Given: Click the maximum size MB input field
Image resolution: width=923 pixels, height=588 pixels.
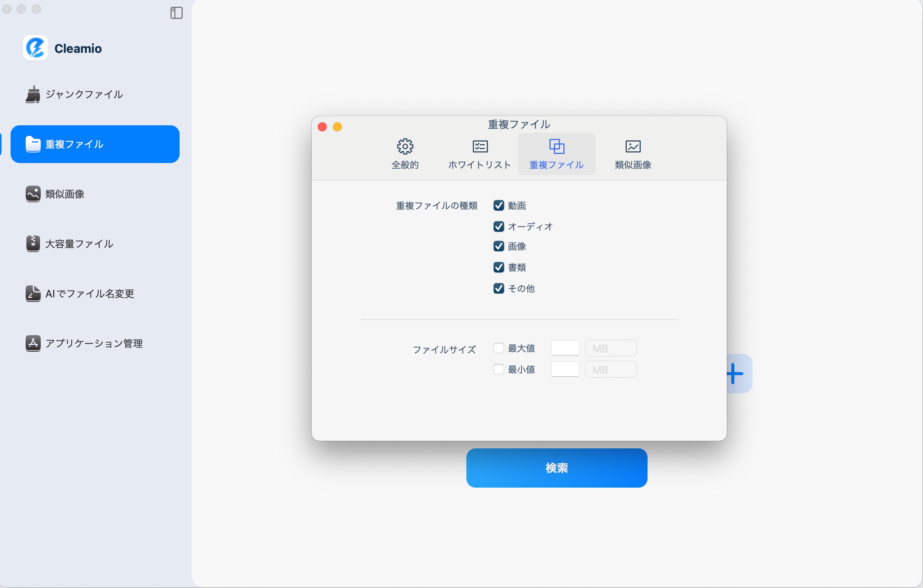Looking at the screenshot, I should (x=565, y=348).
